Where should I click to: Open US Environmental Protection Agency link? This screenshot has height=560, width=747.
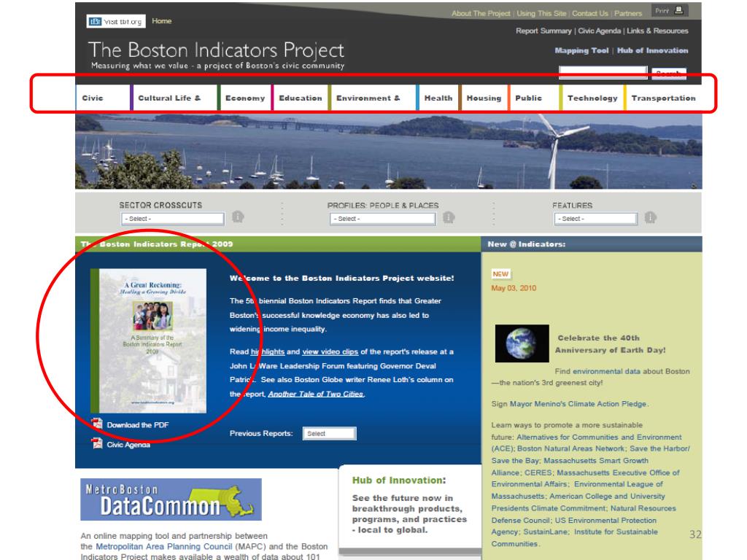coord(574,526)
